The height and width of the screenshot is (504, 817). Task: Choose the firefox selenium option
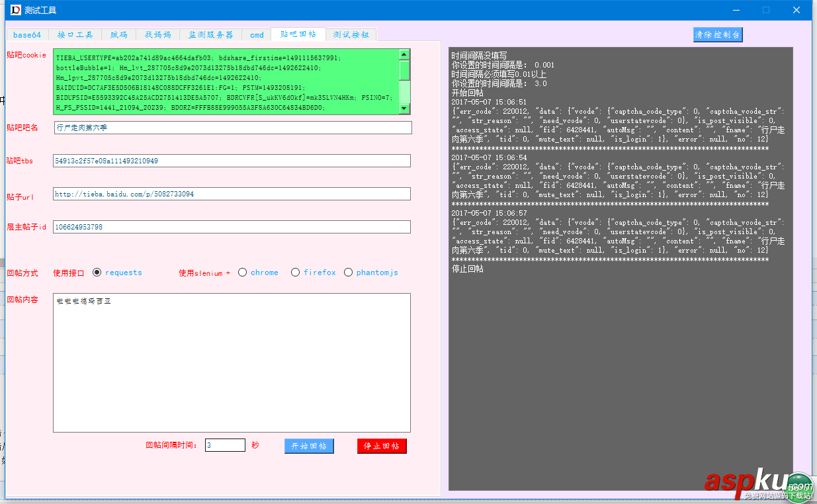point(295,272)
